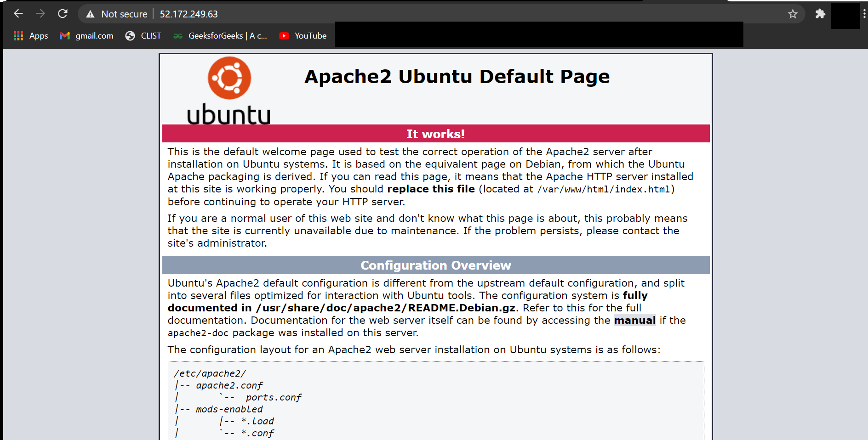Viewport: 868px width, 440px height.
Task: Open the CLIST bookmark
Action: pyautogui.click(x=143, y=36)
